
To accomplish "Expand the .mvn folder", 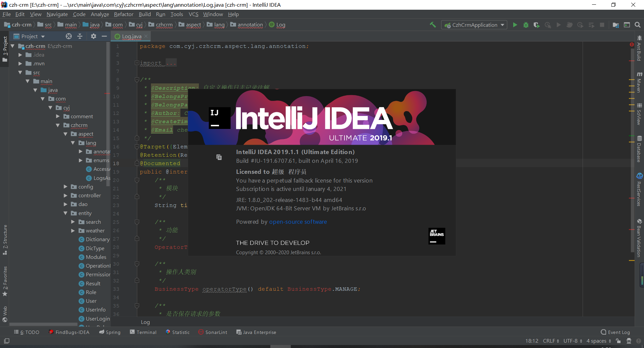I will (20, 64).
